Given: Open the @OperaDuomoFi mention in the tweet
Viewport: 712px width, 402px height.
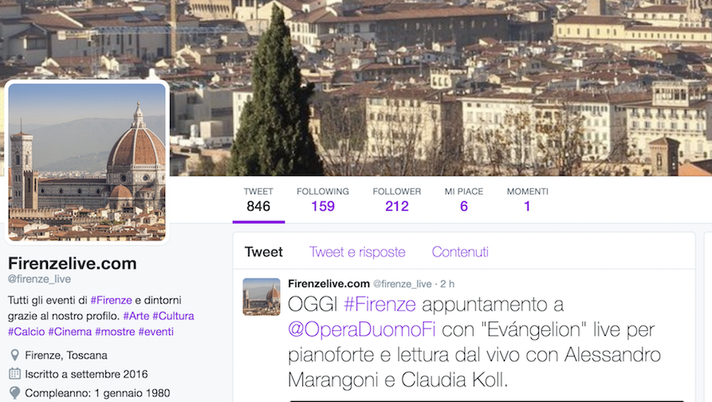Looking at the screenshot, I should [x=362, y=329].
